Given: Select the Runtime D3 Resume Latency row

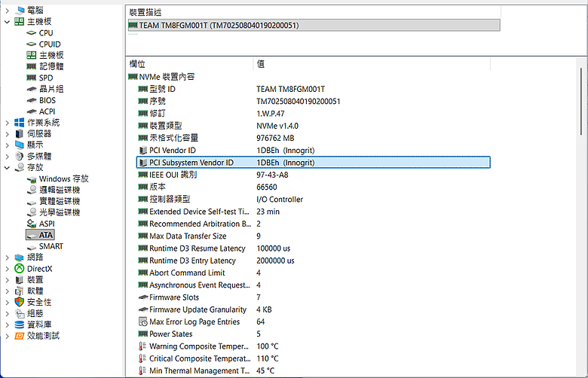Looking at the screenshot, I should [314, 248].
